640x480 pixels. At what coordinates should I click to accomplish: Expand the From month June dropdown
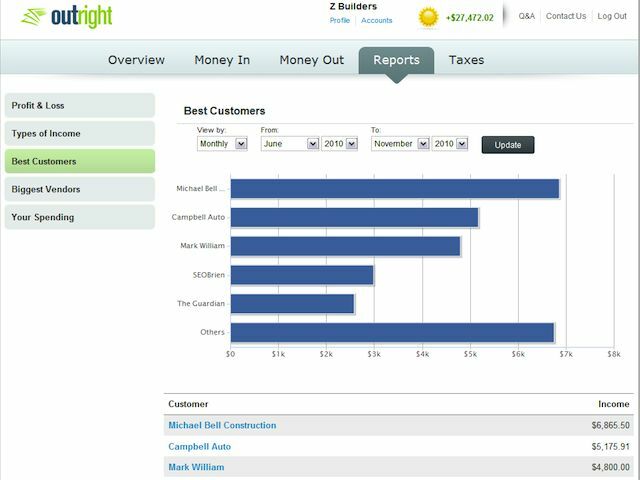tap(289, 144)
